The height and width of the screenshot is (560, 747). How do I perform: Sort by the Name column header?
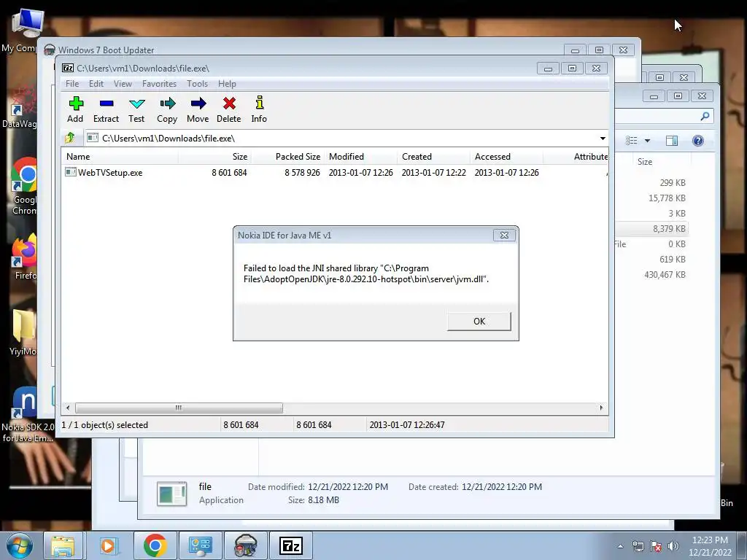(x=120, y=157)
